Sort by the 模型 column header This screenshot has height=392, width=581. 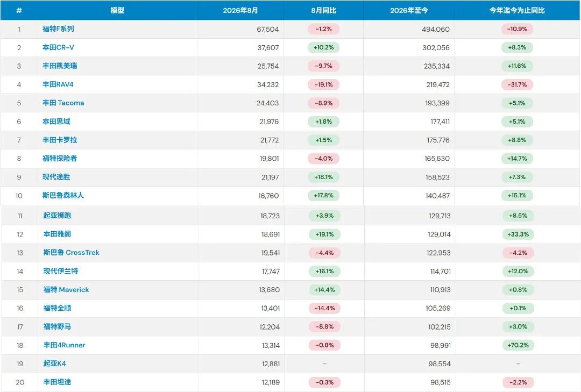tap(117, 10)
